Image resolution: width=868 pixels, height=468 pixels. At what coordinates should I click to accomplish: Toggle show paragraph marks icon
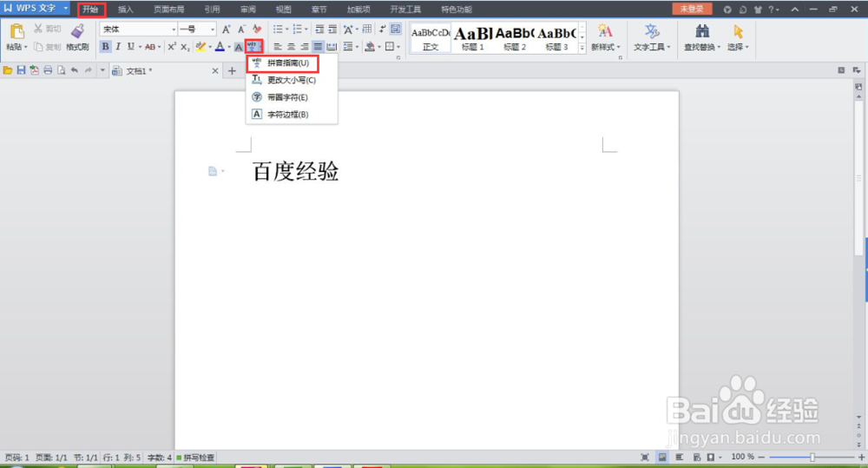382,30
